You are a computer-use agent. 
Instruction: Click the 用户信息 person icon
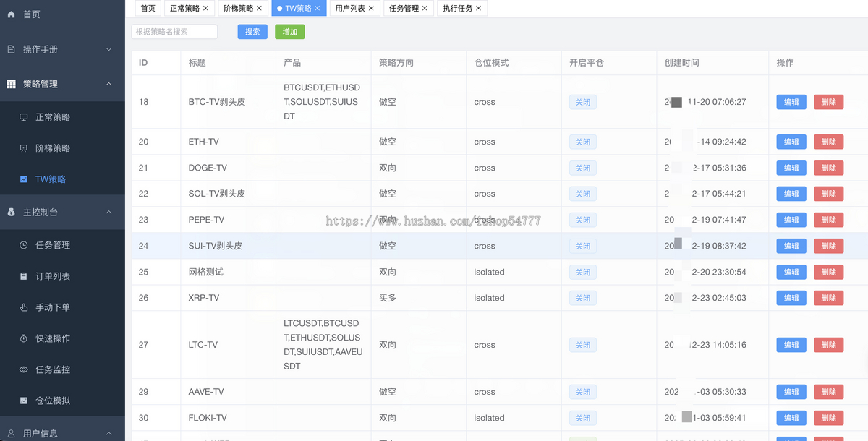[11, 434]
